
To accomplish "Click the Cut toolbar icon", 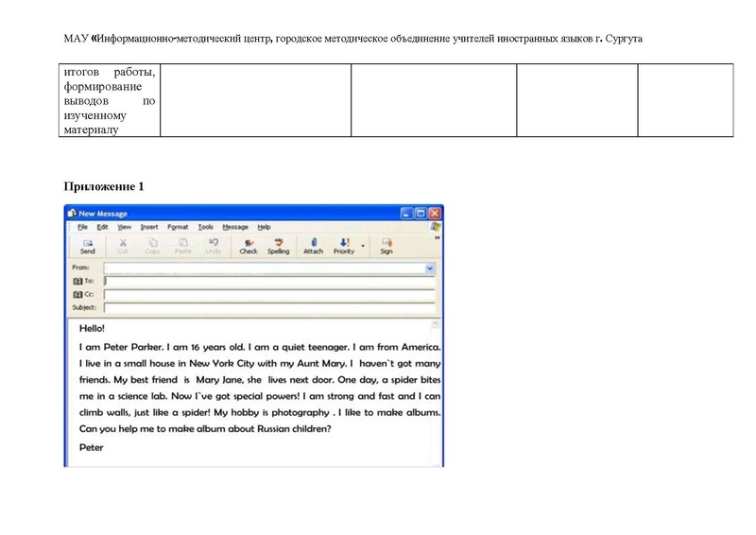I will (x=123, y=246).
